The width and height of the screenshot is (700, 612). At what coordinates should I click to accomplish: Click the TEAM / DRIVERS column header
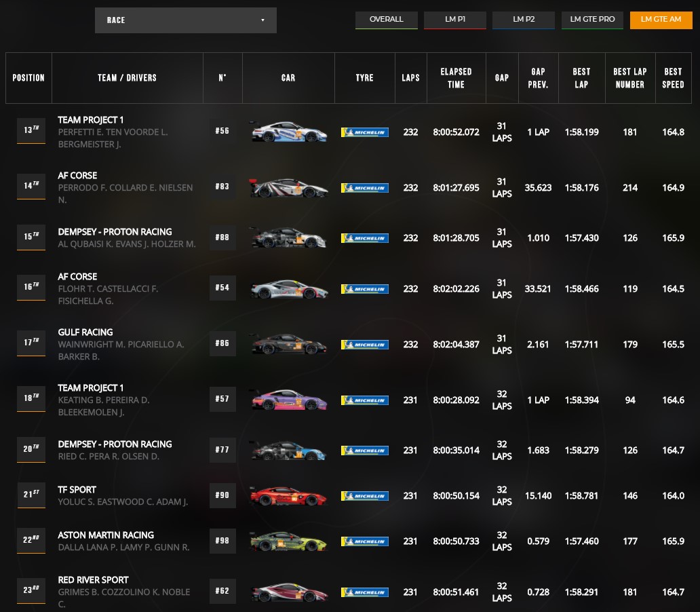coord(128,78)
